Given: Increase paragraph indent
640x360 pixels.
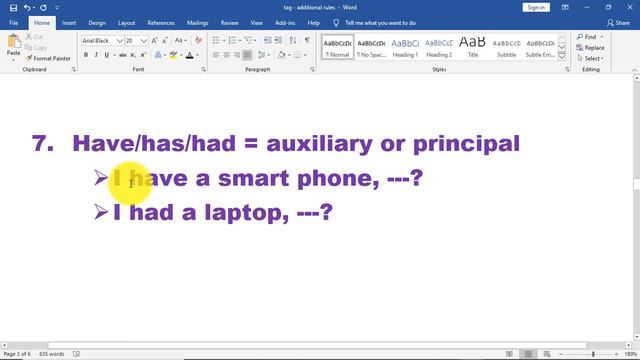Looking at the screenshot, I should coord(278,40).
